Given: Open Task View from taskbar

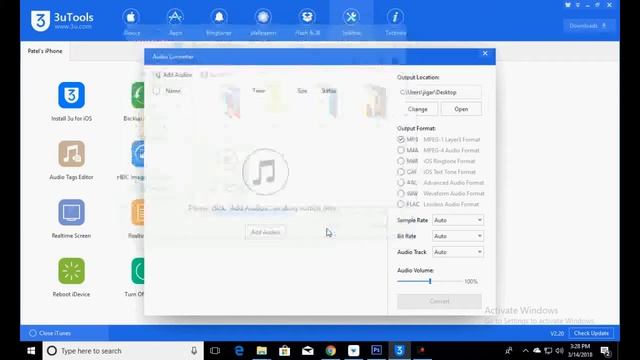Looking at the screenshot, I should (215, 351).
